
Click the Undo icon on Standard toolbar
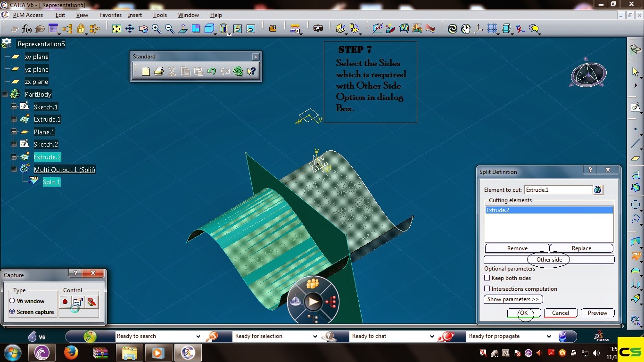[212, 71]
